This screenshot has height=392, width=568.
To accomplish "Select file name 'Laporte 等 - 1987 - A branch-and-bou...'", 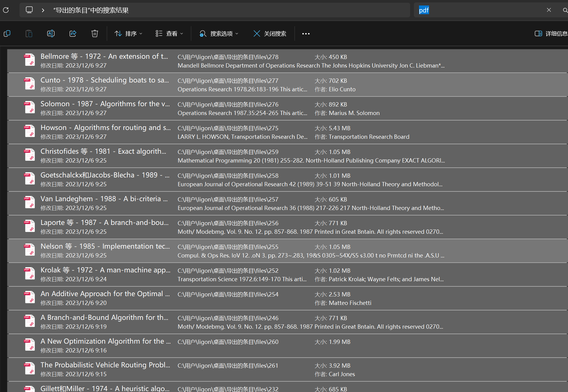I will [105, 222].
